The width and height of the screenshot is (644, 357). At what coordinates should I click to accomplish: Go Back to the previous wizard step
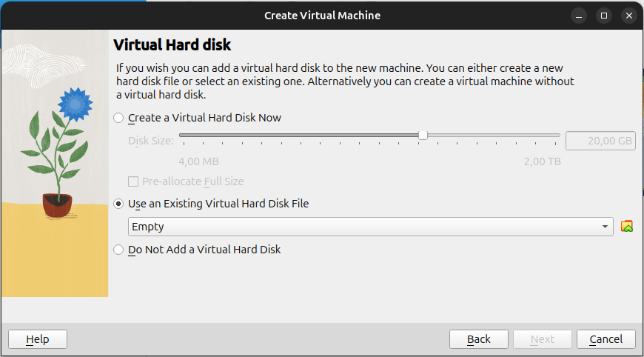pyautogui.click(x=479, y=339)
